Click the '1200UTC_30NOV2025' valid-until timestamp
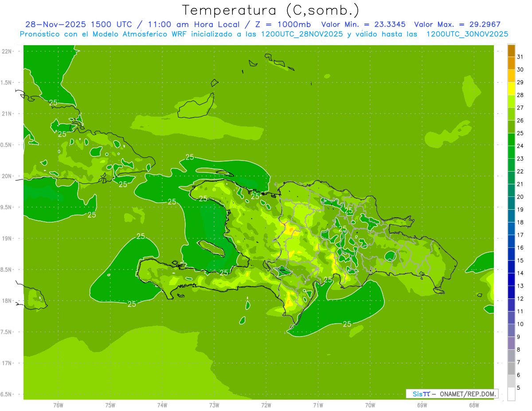 click(467, 34)
